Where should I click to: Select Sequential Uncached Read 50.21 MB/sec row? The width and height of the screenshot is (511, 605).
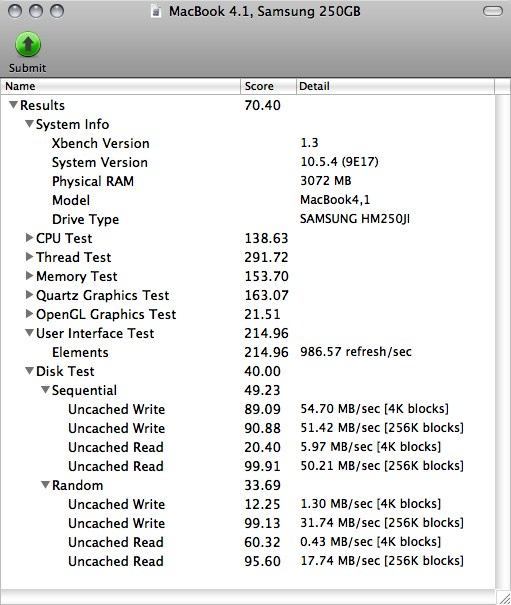[248, 466]
